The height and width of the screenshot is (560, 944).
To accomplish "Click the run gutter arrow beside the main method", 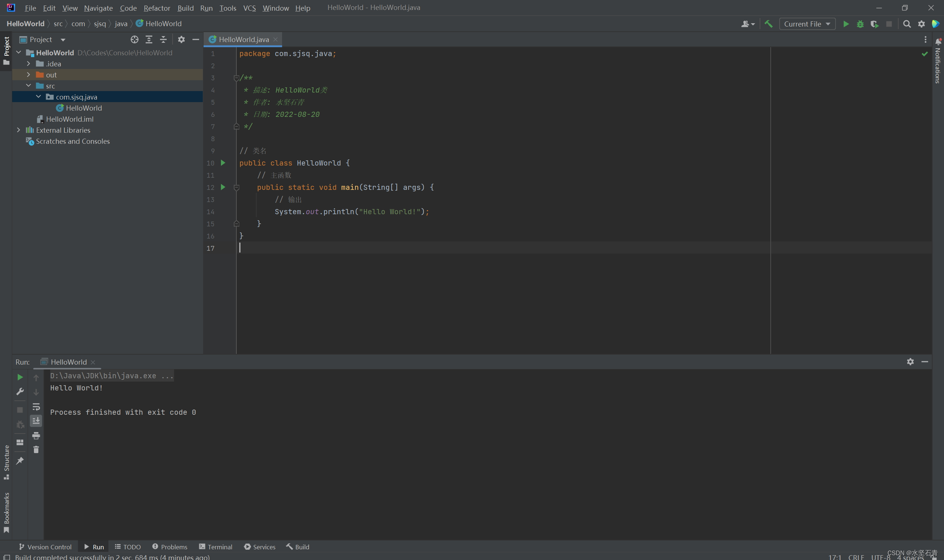I will click(223, 187).
